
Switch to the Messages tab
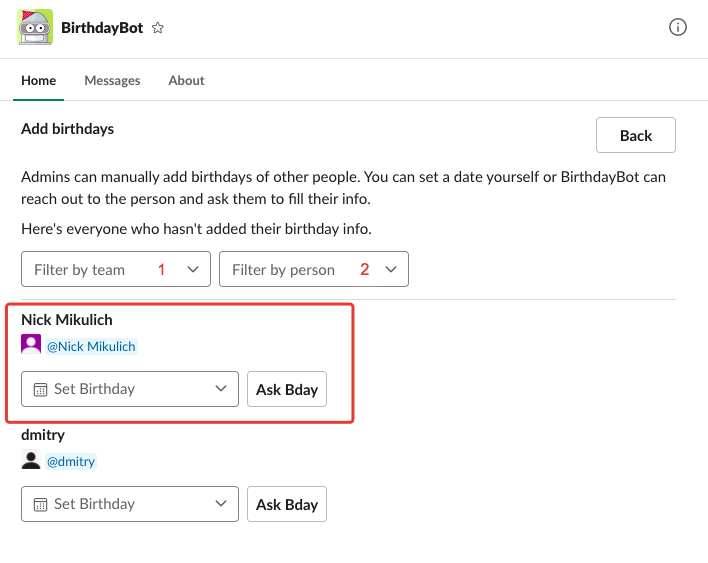112,80
